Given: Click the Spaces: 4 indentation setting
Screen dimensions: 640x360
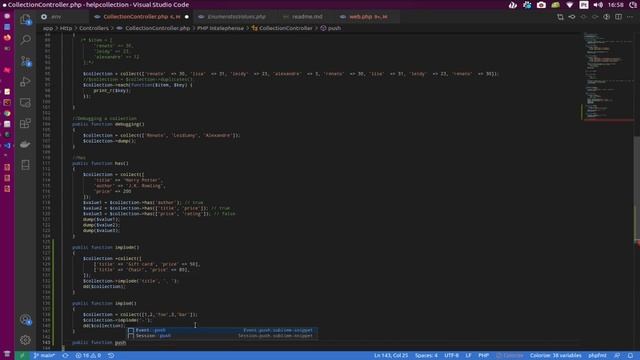Looking at the screenshot, I should click(x=426, y=356).
